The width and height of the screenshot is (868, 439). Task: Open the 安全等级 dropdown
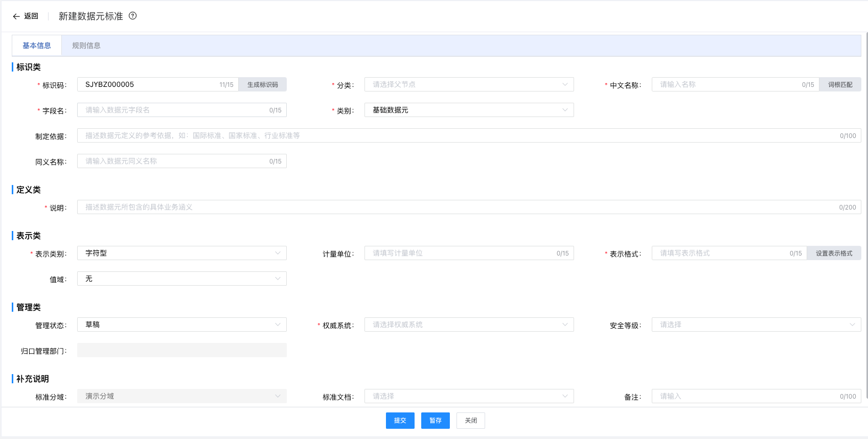point(756,325)
